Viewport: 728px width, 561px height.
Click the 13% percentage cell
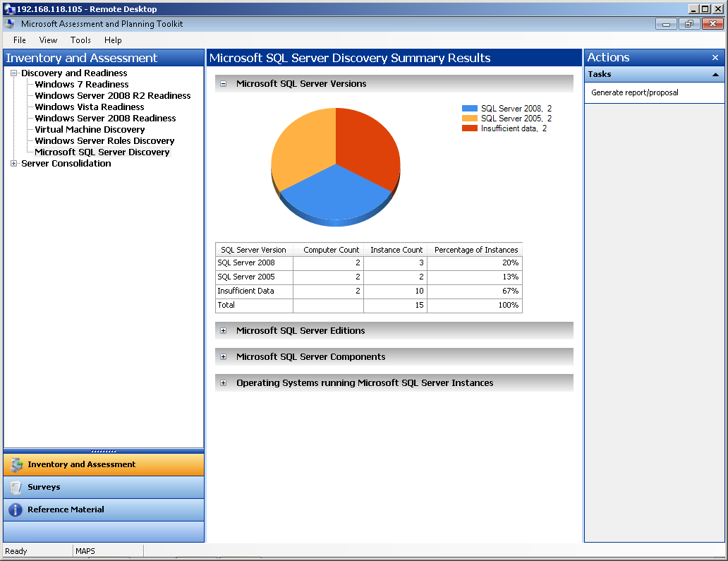(475, 277)
